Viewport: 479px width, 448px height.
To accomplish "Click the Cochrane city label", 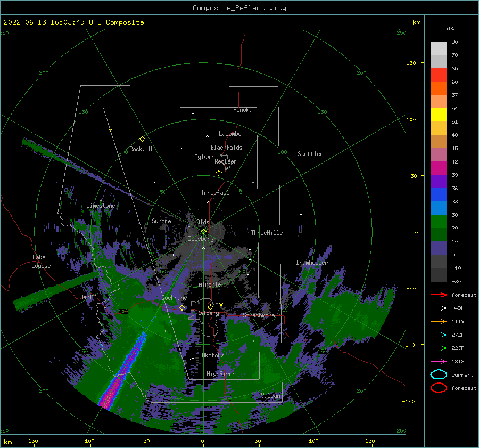I will [174, 298].
